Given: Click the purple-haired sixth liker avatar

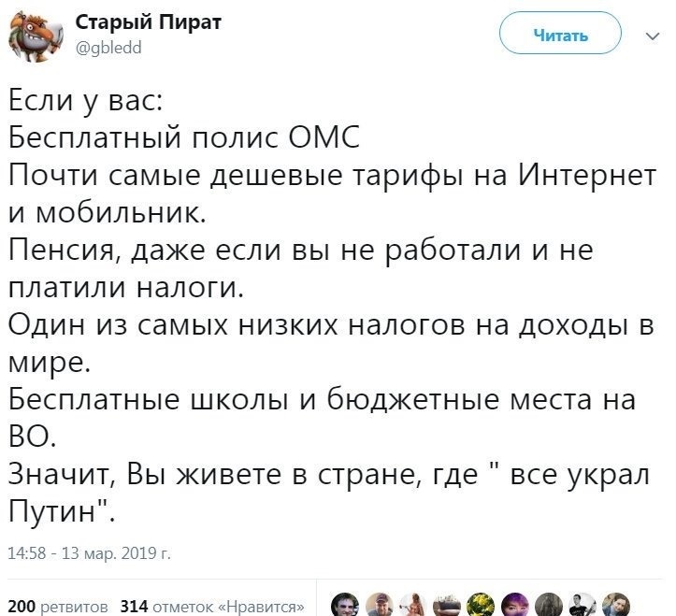Looking at the screenshot, I should (x=514, y=602).
